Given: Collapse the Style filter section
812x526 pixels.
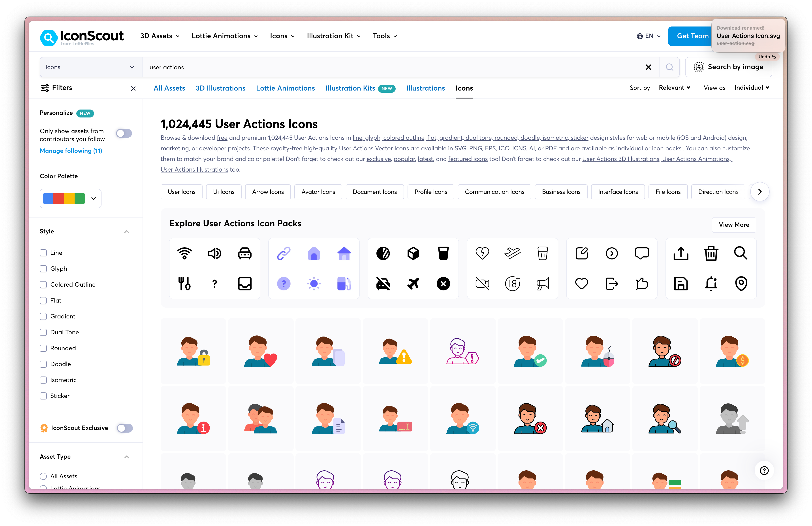Looking at the screenshot, I should point(127,231).
